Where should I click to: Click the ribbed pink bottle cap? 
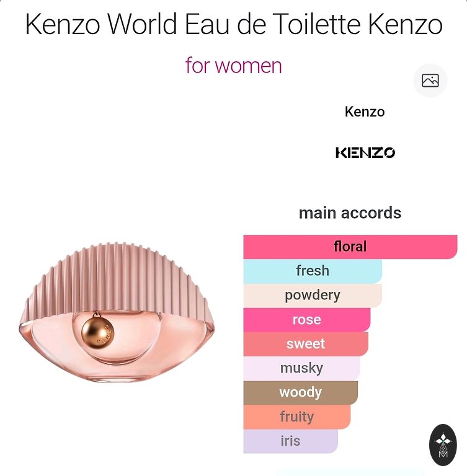pyautogui.click(x=117, y=281)
